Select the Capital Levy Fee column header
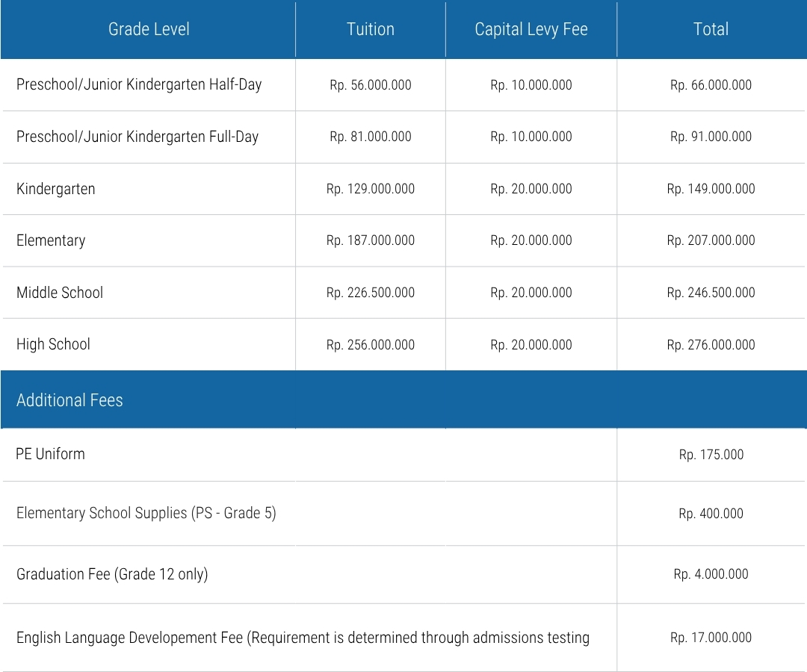Image resolution: width=807 pixels, height=672 pixels. (x=531, y=29)
